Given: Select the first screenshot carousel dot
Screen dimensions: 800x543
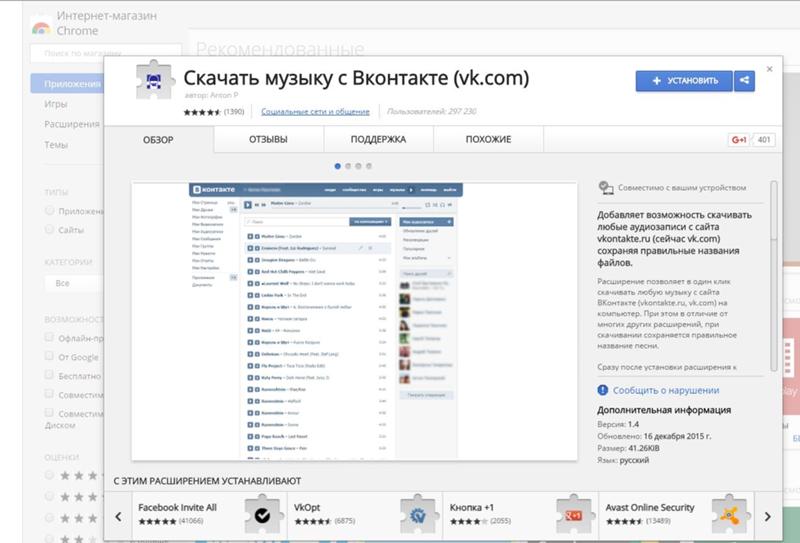Looking at the screenshot, I should coord(337,166).
